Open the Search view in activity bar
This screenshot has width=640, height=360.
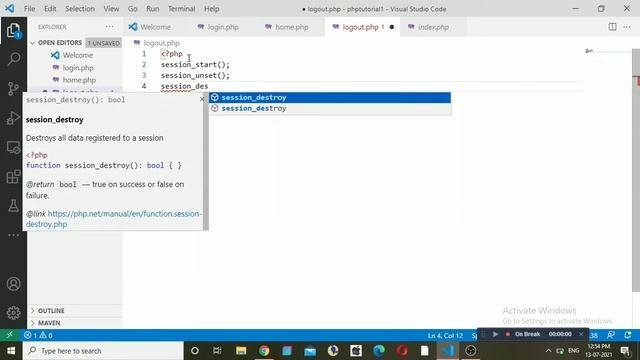click(13, 59)
